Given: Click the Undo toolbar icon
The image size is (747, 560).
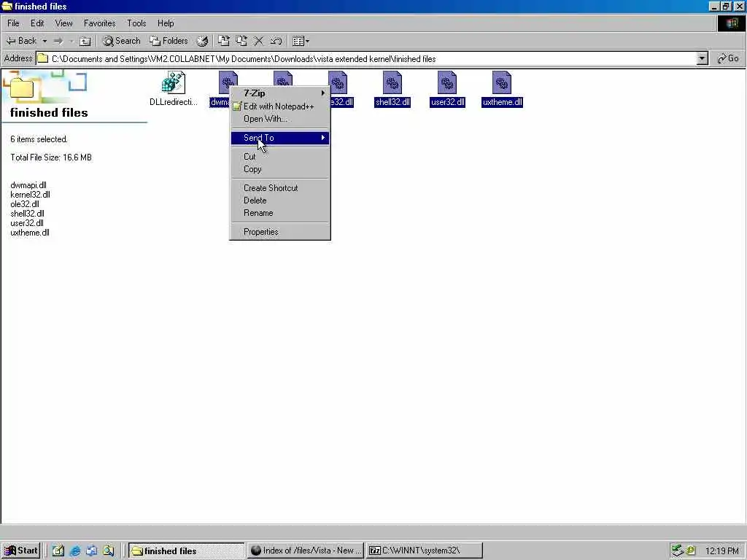Looking at the screenshot, I should pos(276,41).
